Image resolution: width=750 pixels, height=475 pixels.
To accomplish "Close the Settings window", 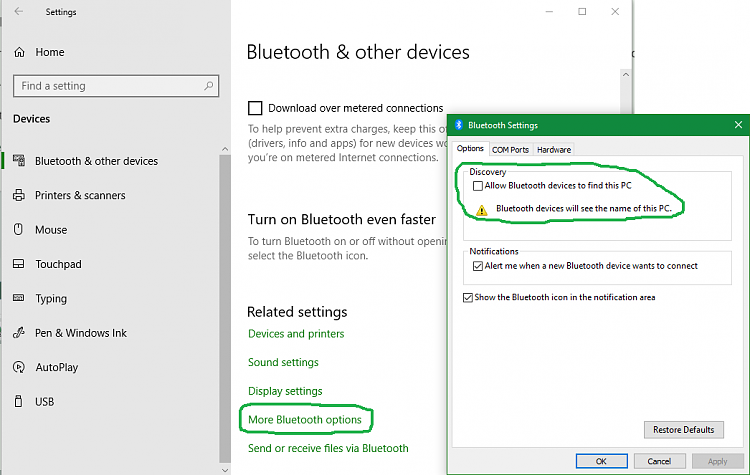I will [615, 11].
